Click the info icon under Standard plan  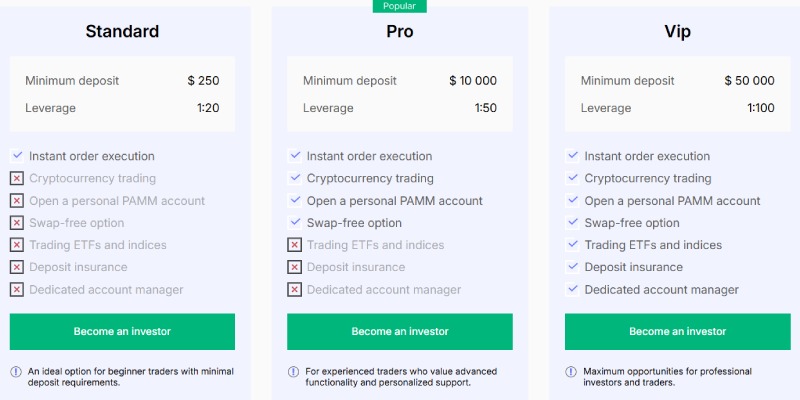point(16,371)
